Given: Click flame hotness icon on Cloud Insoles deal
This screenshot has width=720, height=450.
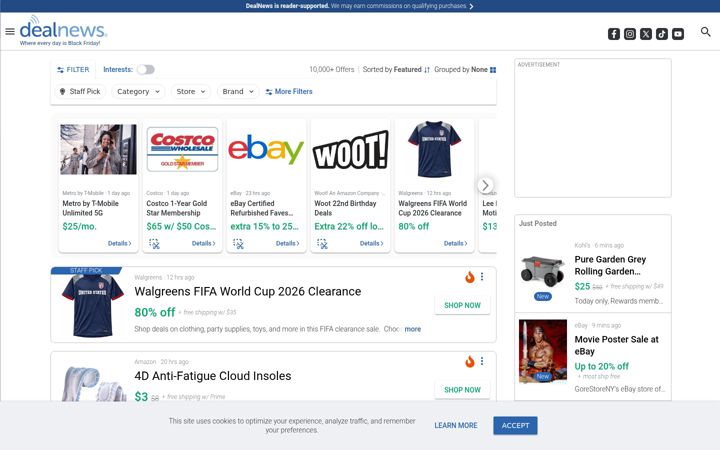Looking at the screenshot, I should [x=469, y=361].
